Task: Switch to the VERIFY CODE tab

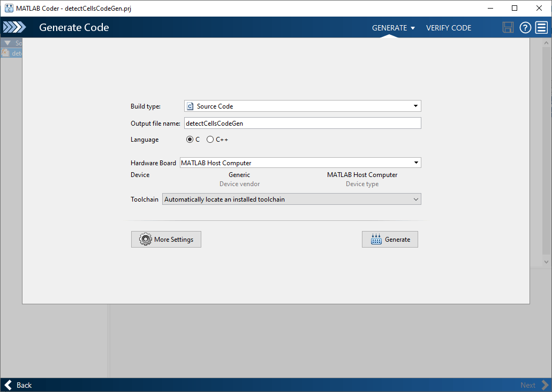Action: [449, 28]
